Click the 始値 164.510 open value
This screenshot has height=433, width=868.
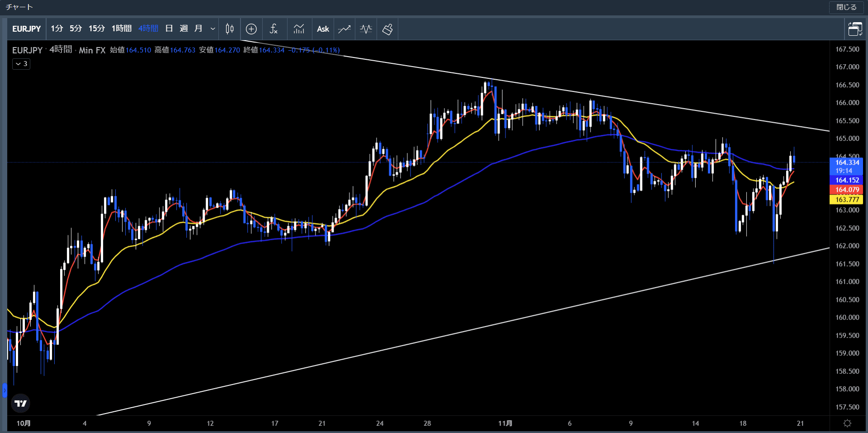[131, 50]
